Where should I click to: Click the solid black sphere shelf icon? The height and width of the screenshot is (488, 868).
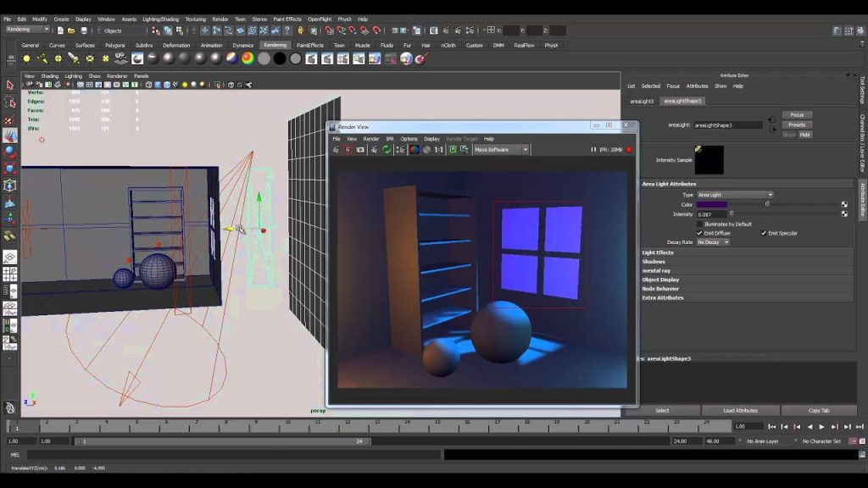point(280,58)
